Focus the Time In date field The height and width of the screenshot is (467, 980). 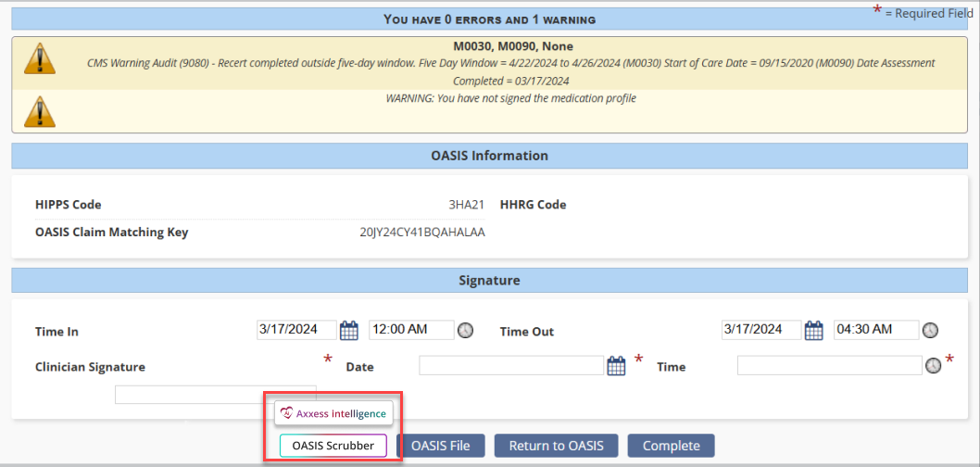(x=296, y=330)
